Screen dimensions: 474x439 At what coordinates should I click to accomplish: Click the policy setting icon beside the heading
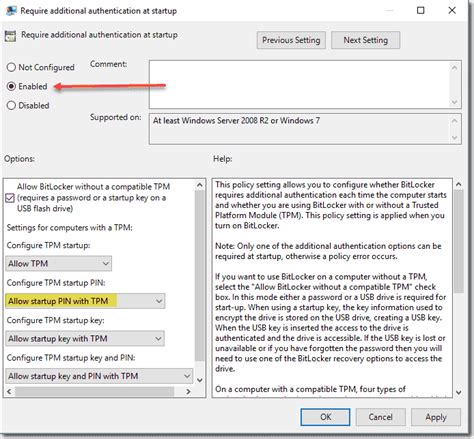pyautogui.click(x=10, y=36)
